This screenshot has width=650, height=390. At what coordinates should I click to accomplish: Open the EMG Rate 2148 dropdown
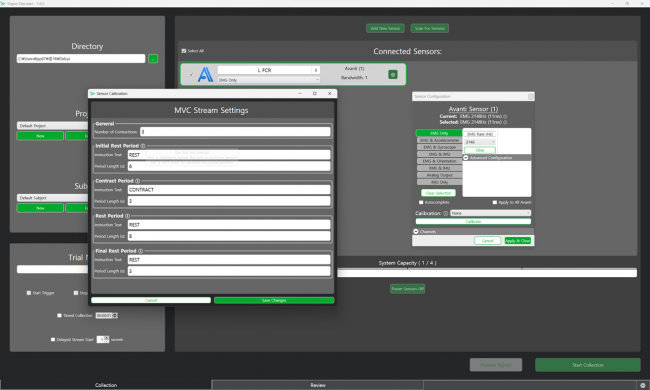(x=480, y=142)
